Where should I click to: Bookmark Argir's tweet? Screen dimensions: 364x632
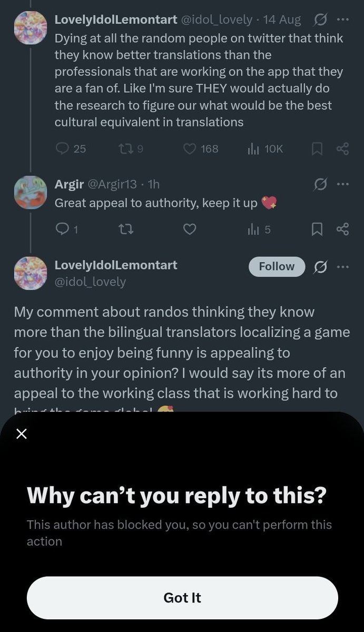pos(317,229)
